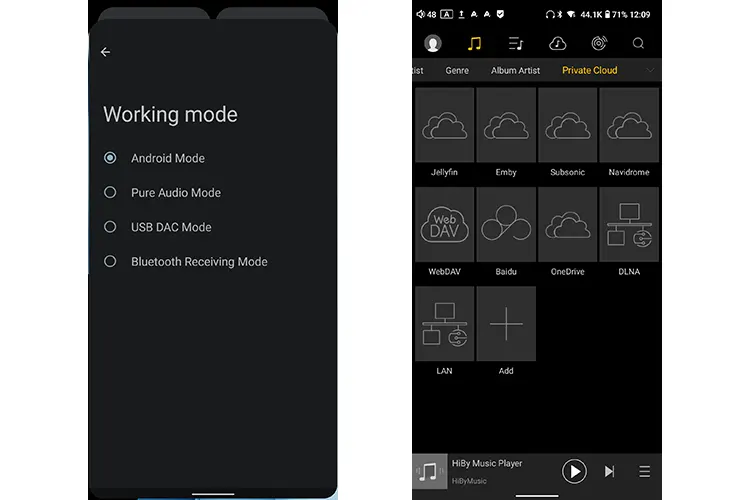Image resolution: width=750 pixels, height=500 pixels.
Task: Select USB DAC Mode radio button
Action: (110, 227)
